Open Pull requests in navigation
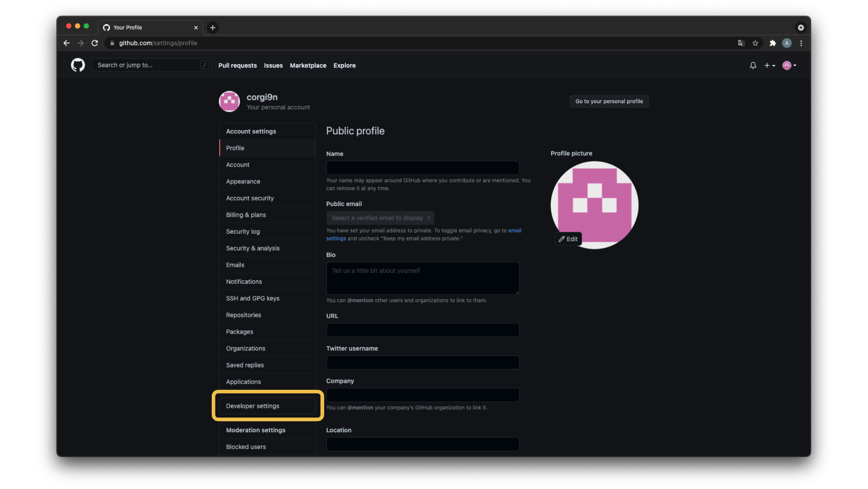Image resolution: width=868 pixels, height=489 pixels. 238,65
